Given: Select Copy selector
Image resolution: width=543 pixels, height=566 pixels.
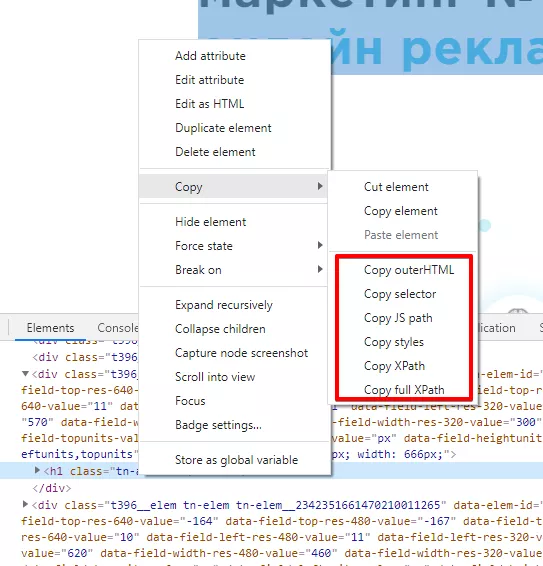Looking at the screenshot, I should 403,294.
